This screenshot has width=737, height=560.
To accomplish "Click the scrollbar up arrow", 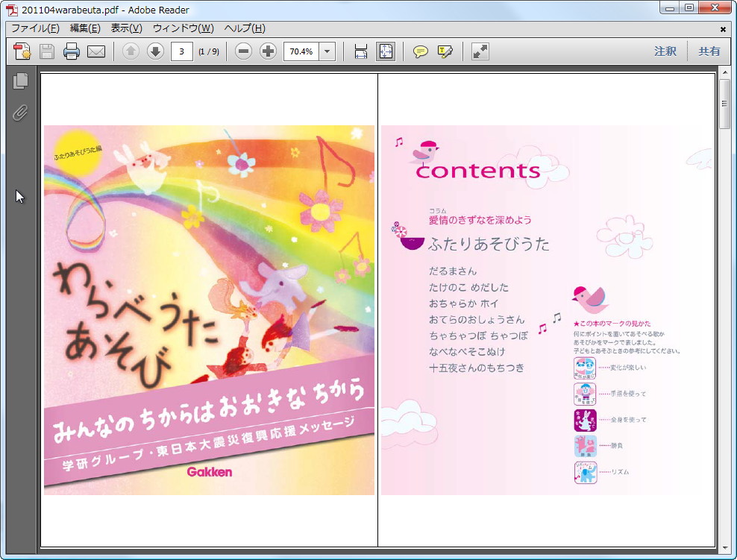I will [724, 73].
